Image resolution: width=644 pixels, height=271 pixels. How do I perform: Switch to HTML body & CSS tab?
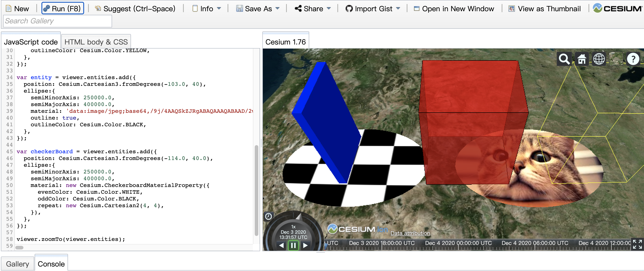96,42
